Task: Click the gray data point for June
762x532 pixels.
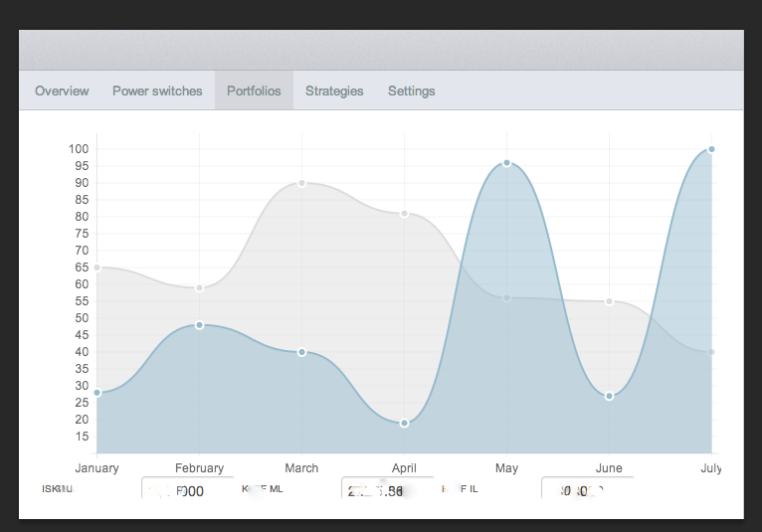Action: 609,301
